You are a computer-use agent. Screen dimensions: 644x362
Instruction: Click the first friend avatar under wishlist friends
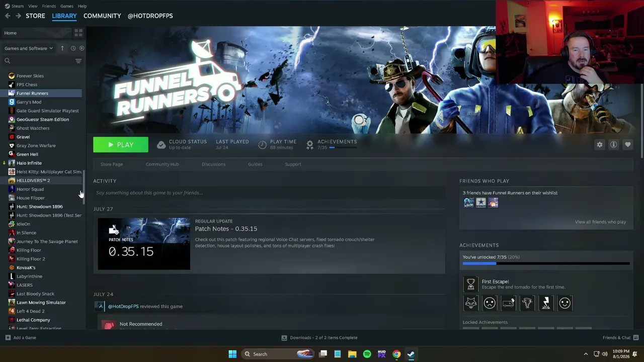[x=469, y=203]
